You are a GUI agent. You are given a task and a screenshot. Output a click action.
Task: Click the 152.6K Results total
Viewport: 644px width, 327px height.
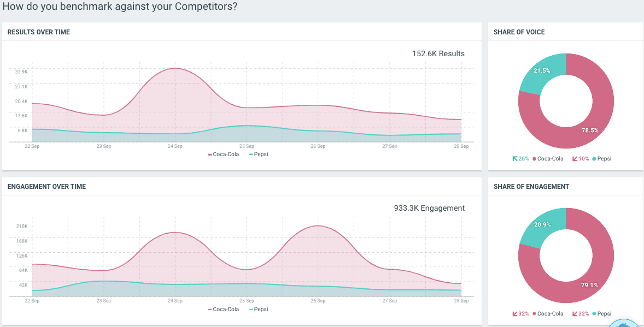(x=438, y=53)
